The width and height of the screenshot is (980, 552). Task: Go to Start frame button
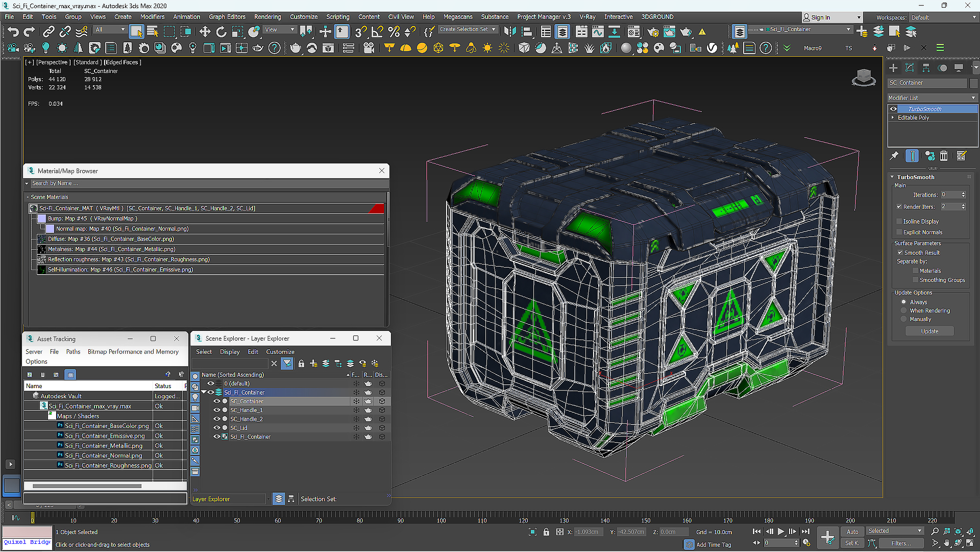(x=756, y=532)
